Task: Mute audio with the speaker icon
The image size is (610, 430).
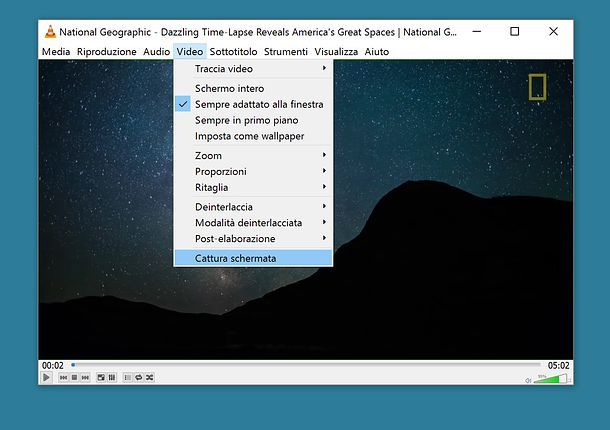Action: (x=528, y=381)
